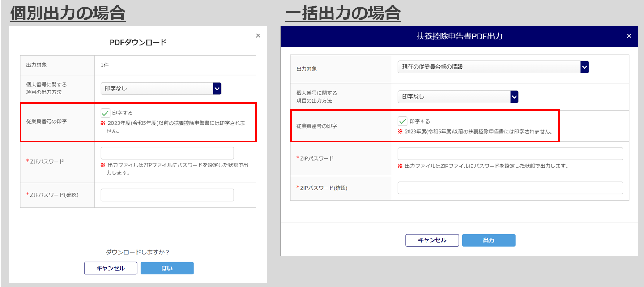Click ダウンロードしますか？ text
644x287 pixels.
click(x=137, y=253)
